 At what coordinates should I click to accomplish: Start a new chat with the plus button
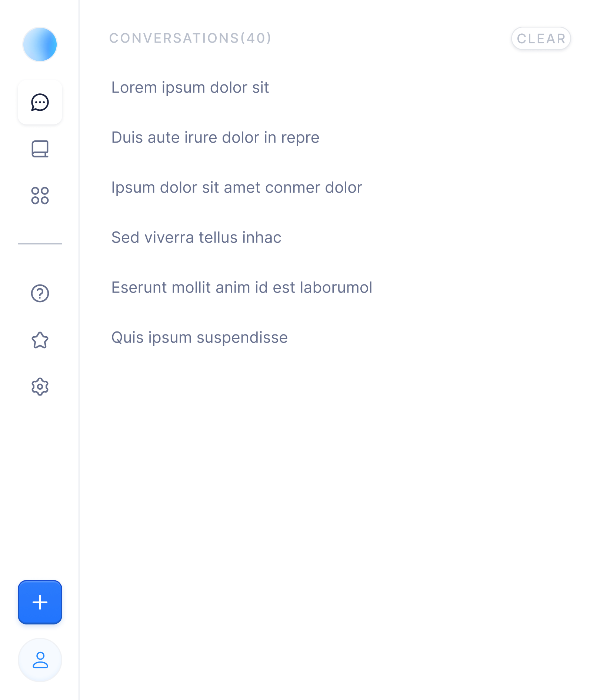40,602
